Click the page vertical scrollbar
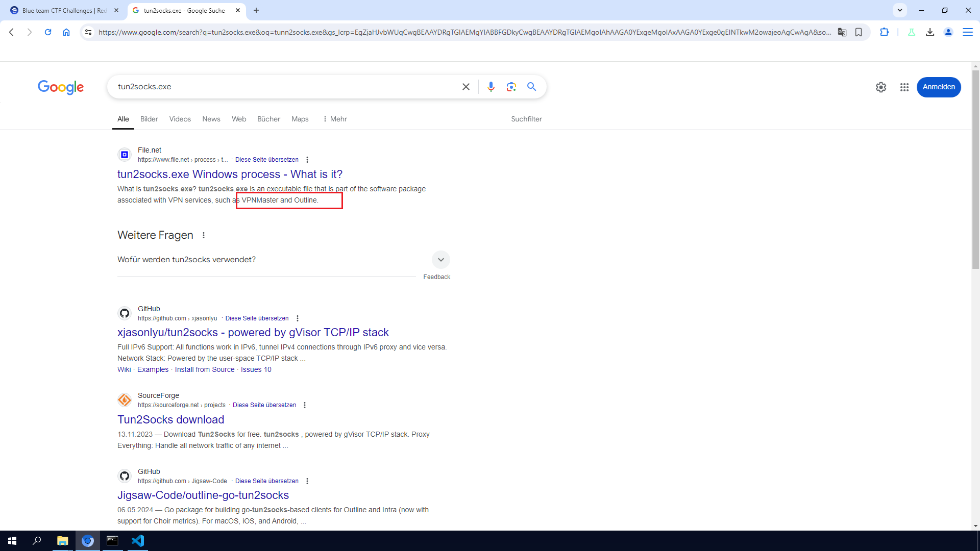Image resolution: width=980 pixels, height=551 pixels. click(x=975, y=168)
